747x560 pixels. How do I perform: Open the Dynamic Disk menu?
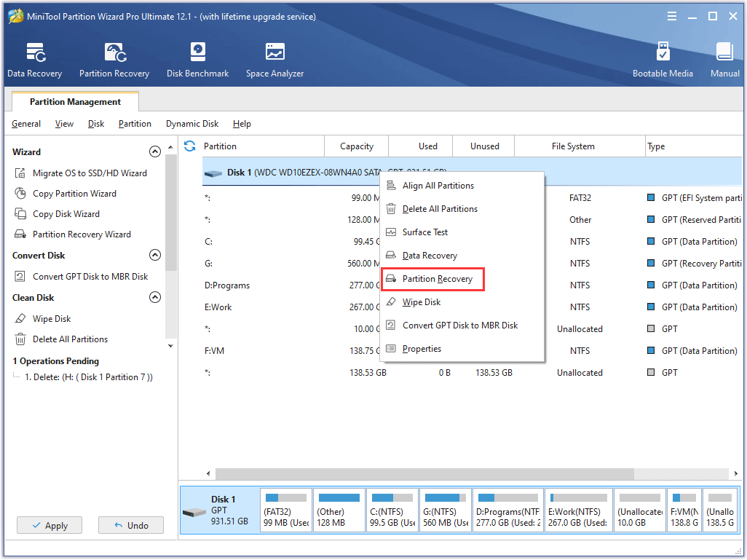[x=191, y=124]
